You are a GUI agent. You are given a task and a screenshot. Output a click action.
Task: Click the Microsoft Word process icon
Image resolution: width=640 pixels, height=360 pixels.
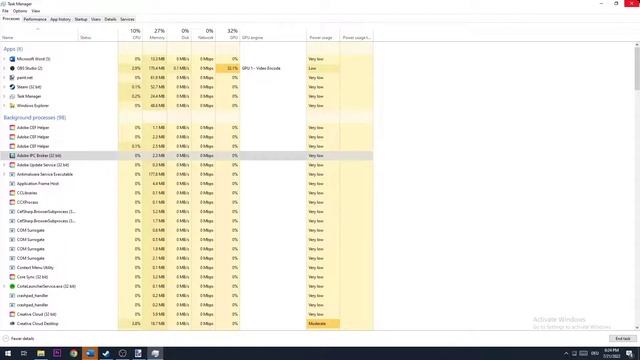pos(12,59)
